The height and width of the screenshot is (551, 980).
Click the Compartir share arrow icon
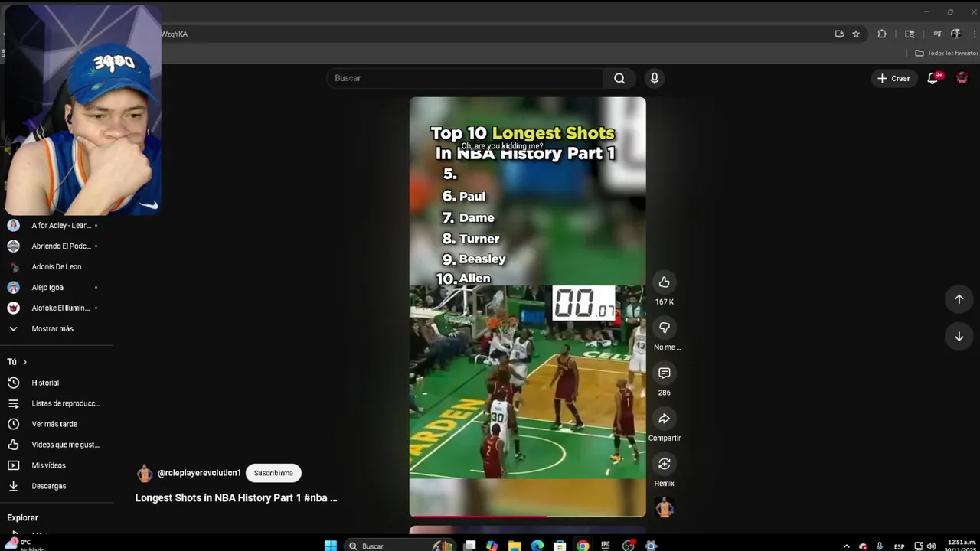pos(664,419)
